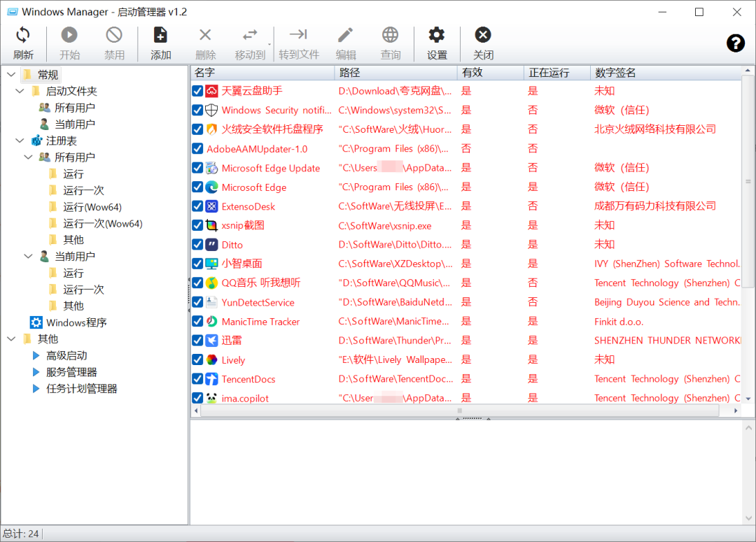Viewport: 756px width, 542px height.
Task: Select 运行(Wow64) tree item
Action: pos(92,207)
